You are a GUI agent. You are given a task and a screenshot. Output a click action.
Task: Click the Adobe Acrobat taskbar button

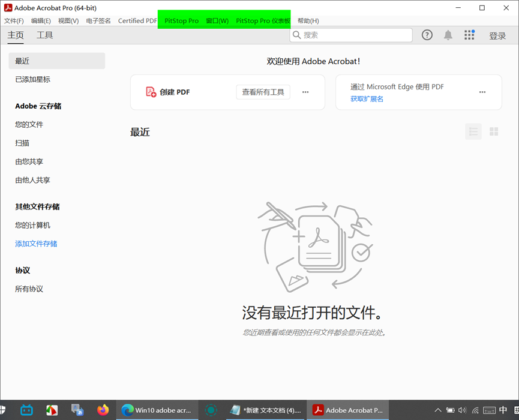coord(347,410)
